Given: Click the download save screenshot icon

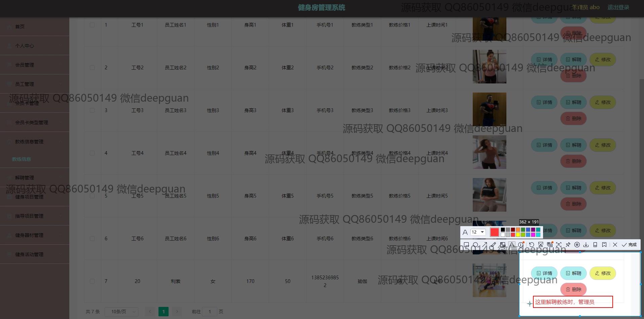Looking at the screenshot, I should pyautogui.click(x=586, y=245).
